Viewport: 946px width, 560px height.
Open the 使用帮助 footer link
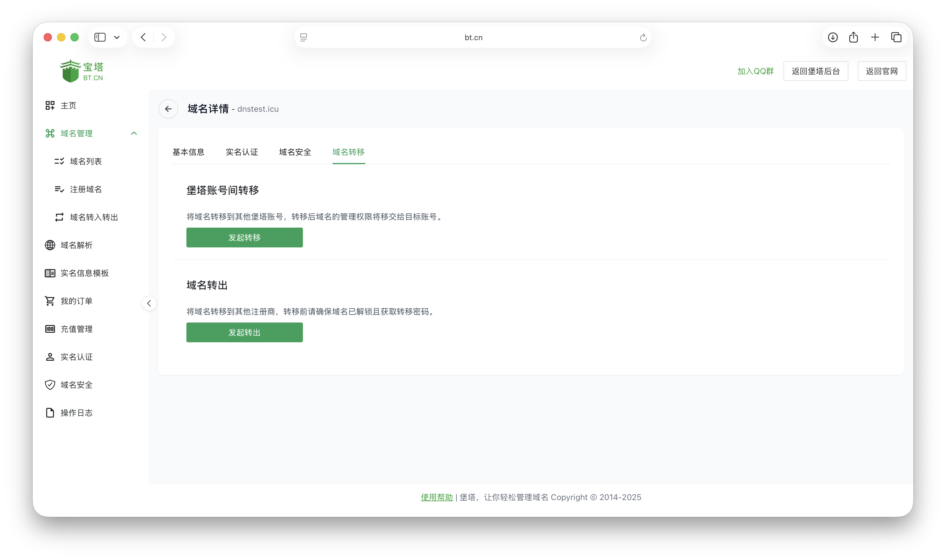pos(436,497)
